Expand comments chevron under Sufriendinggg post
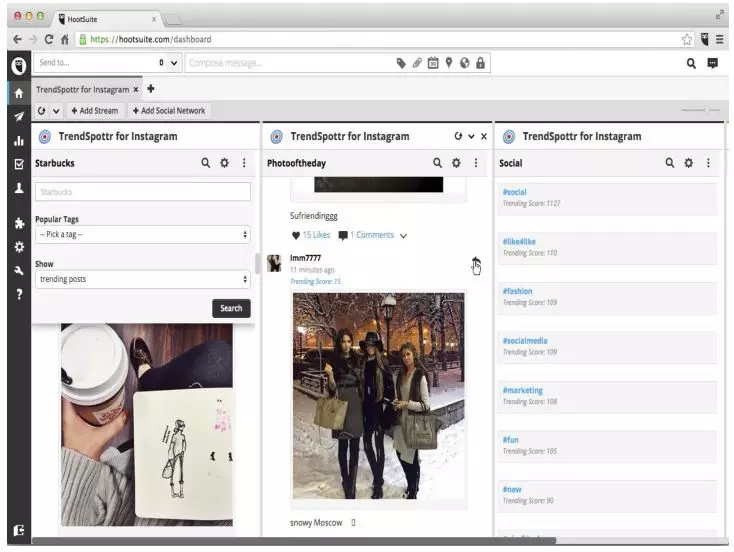This screenshot has height=552, width=734. 403,236
